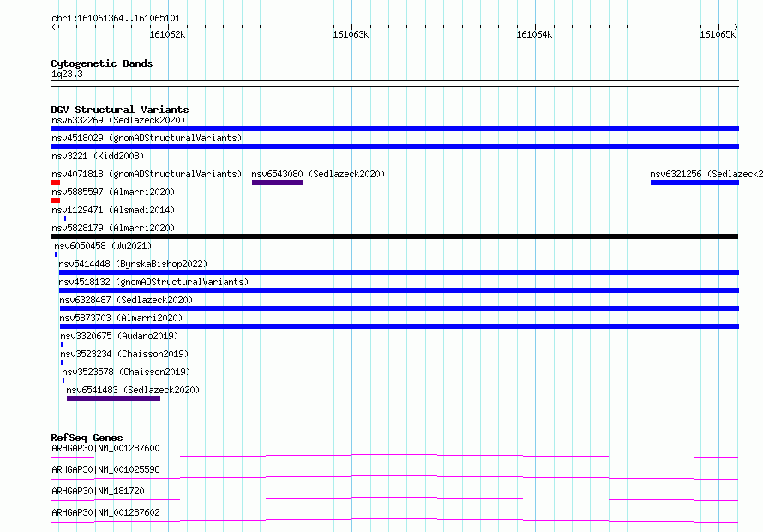
Task: Open variant nsv4518029 (gnomADStructuralVariants) label
Action: click(147, 138)
